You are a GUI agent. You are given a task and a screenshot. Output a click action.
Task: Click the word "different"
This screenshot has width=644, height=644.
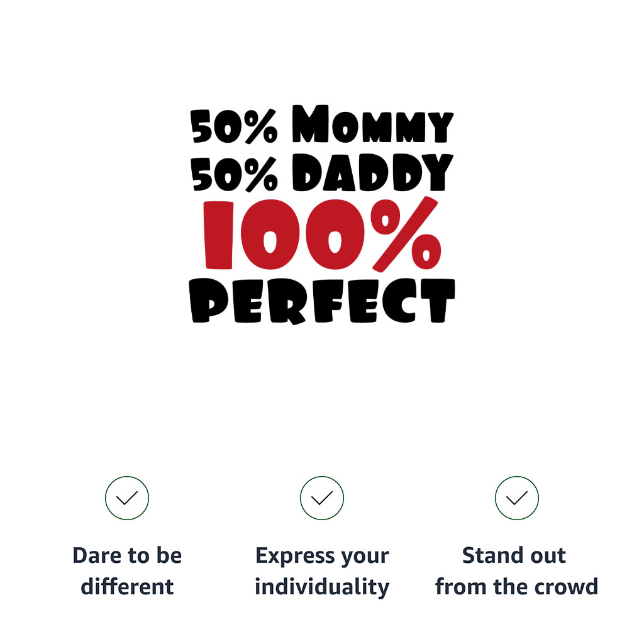127,587
